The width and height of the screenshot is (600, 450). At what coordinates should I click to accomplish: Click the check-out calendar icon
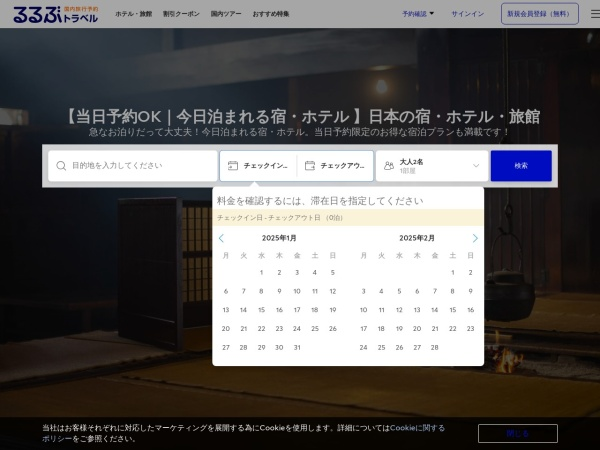pyautogui.click(x=310, y=166)
